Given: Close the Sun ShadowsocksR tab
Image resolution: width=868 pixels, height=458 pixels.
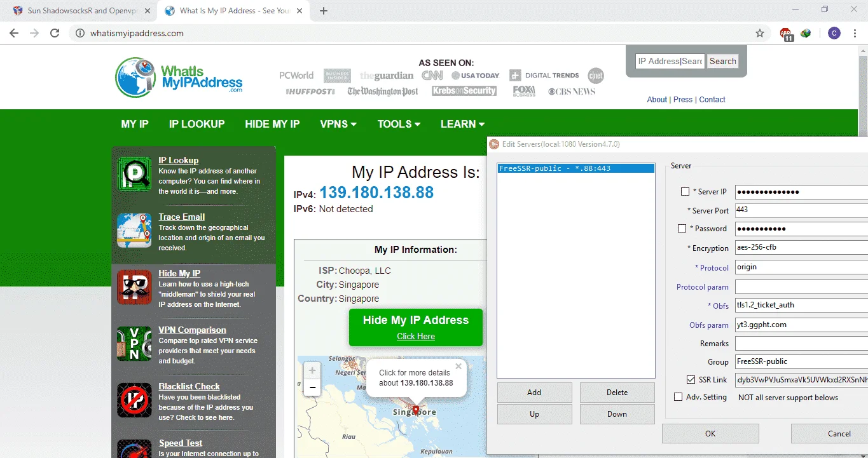Looking at the screenshot, I should tap(148, 11).
